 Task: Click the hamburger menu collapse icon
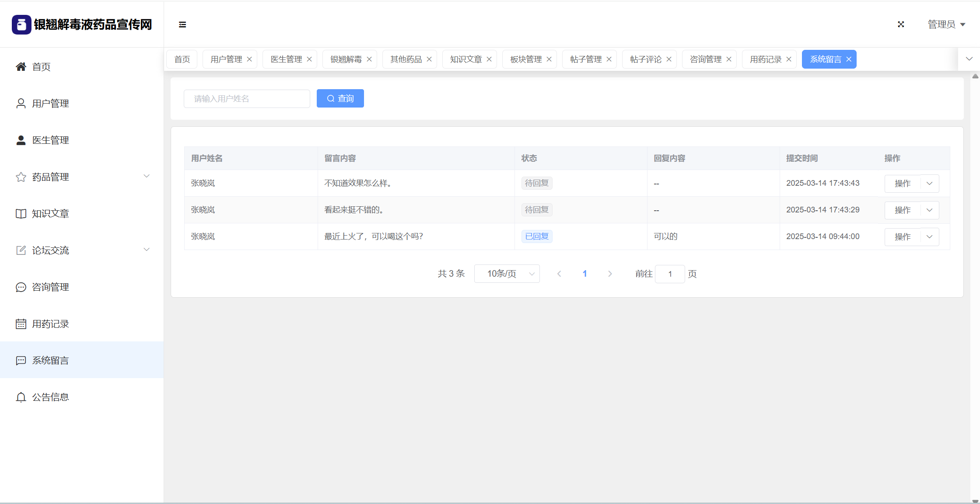(x=182, y=24)
